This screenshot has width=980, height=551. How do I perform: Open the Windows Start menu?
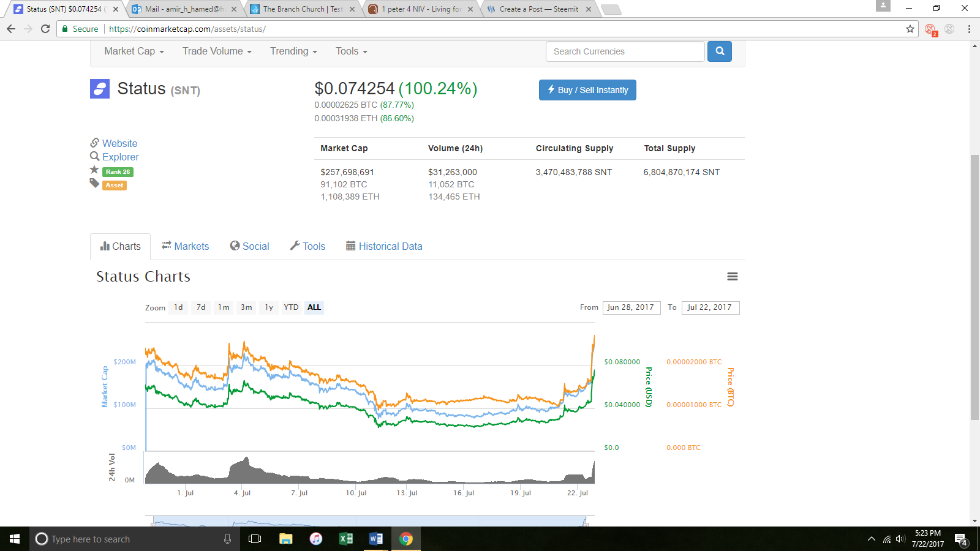(15, 539)
